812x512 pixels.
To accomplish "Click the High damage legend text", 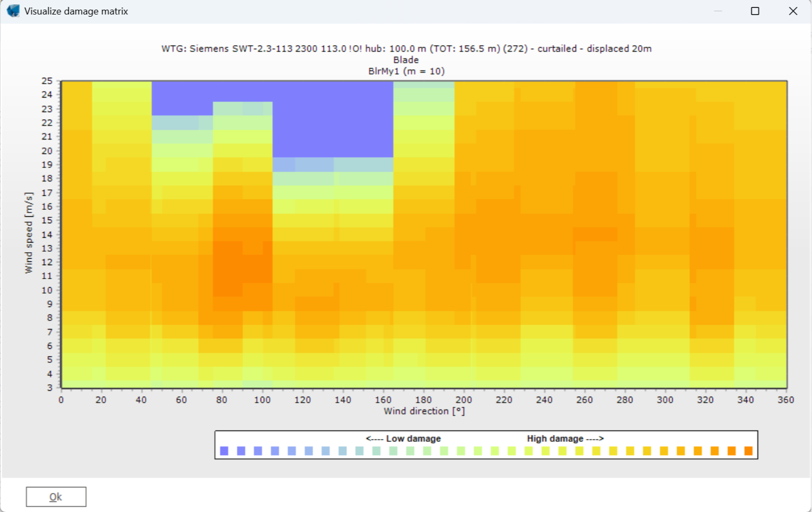I will 565,438.
